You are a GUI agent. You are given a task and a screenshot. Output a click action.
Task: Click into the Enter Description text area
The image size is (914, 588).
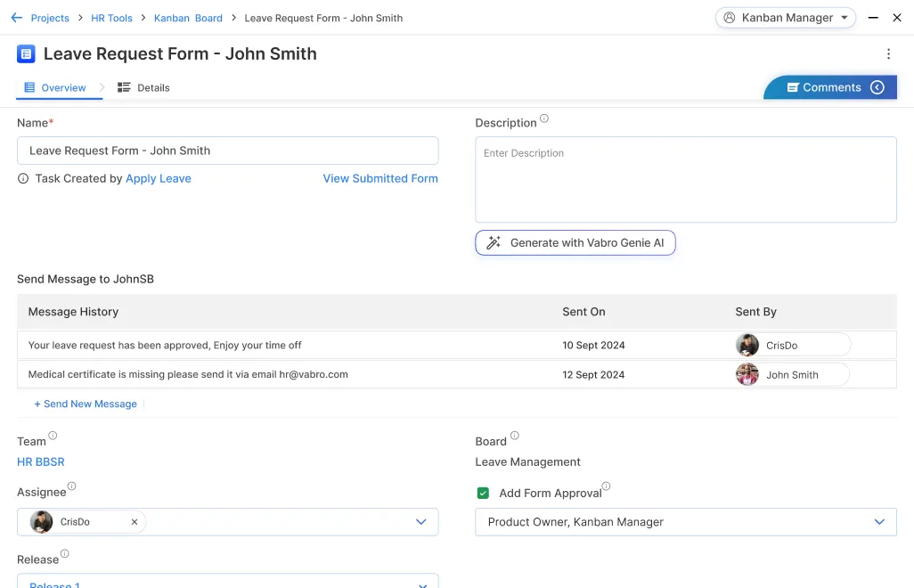click(x=685, y=180)
